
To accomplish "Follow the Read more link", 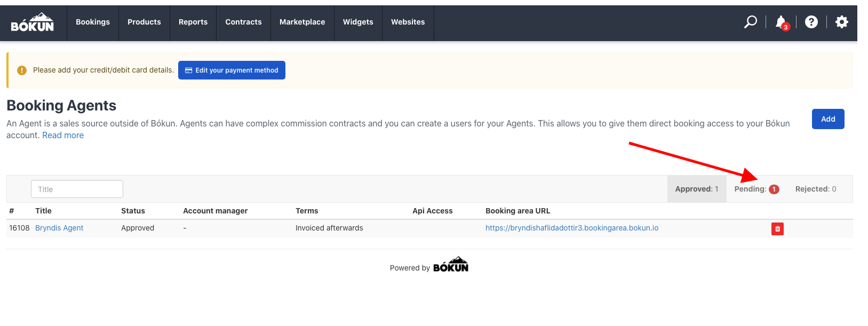I will click(x=63, y=136).
